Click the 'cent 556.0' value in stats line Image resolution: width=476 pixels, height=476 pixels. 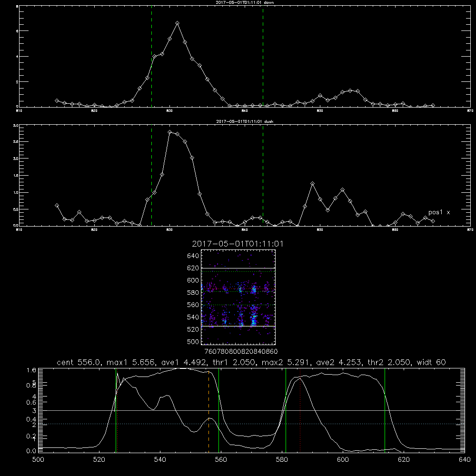[x=80, y=362]
